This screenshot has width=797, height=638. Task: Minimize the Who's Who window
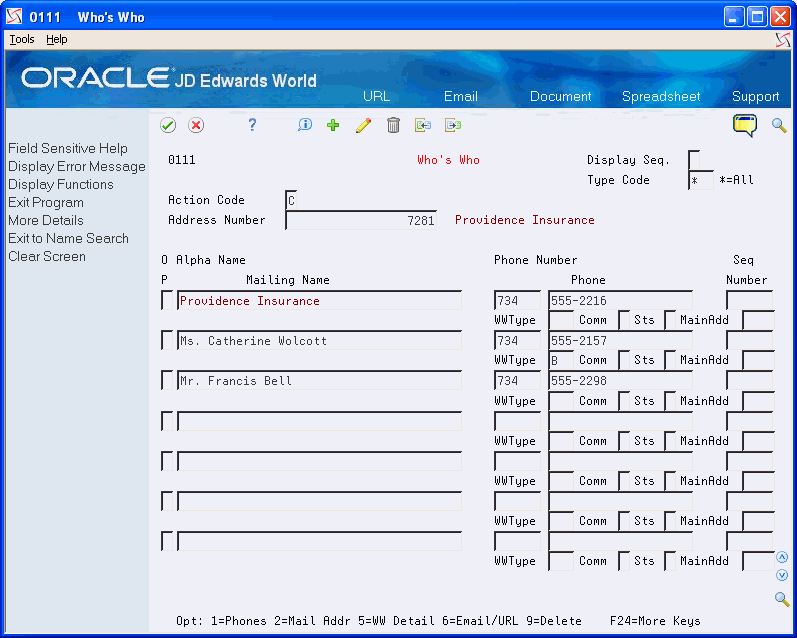(733, 17)
